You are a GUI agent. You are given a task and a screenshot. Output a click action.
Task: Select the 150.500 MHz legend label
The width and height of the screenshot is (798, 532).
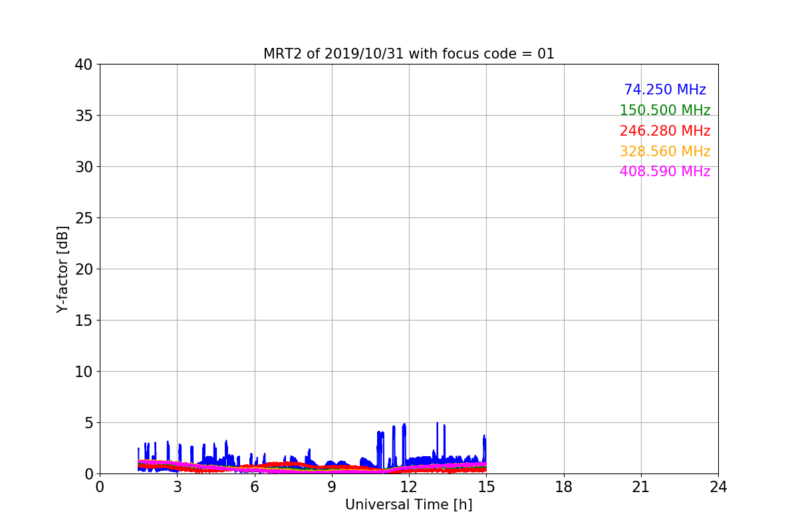coord(665,110)
